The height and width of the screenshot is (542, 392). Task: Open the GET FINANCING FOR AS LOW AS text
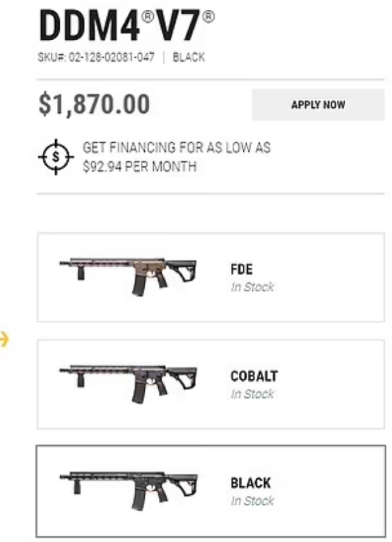(176, 148)
